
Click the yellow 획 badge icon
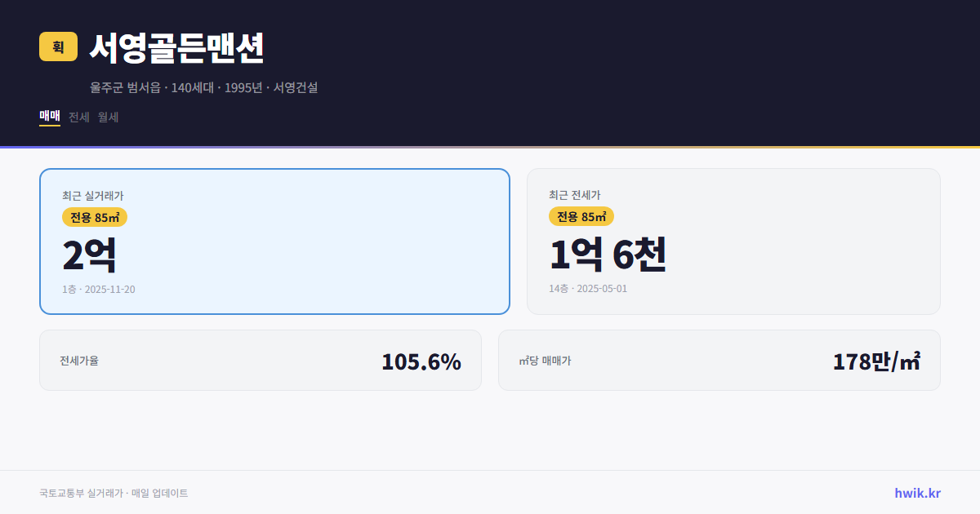(x=58, y=47)
